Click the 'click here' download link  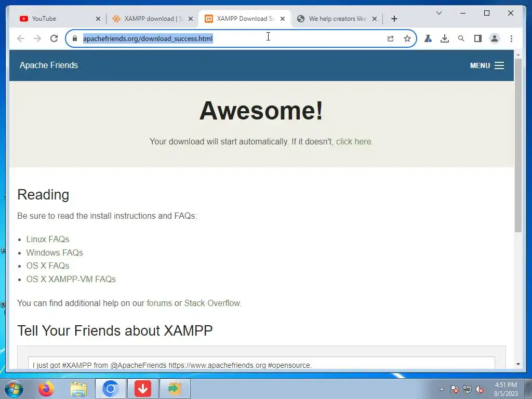pos(353,141)
